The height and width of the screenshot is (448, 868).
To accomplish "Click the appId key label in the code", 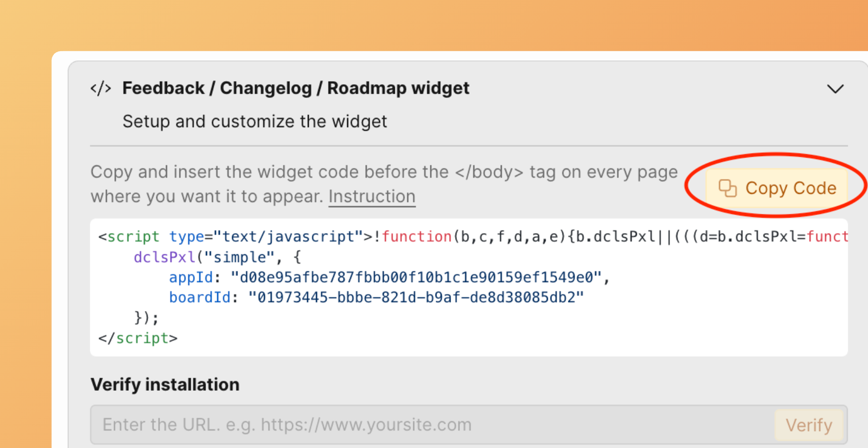I will (191, 277).
